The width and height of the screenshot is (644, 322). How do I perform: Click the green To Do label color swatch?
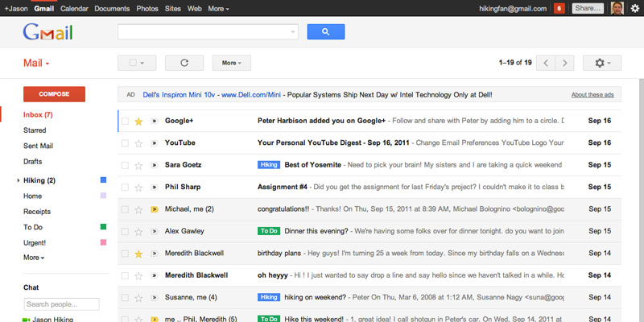coord(104,227)
